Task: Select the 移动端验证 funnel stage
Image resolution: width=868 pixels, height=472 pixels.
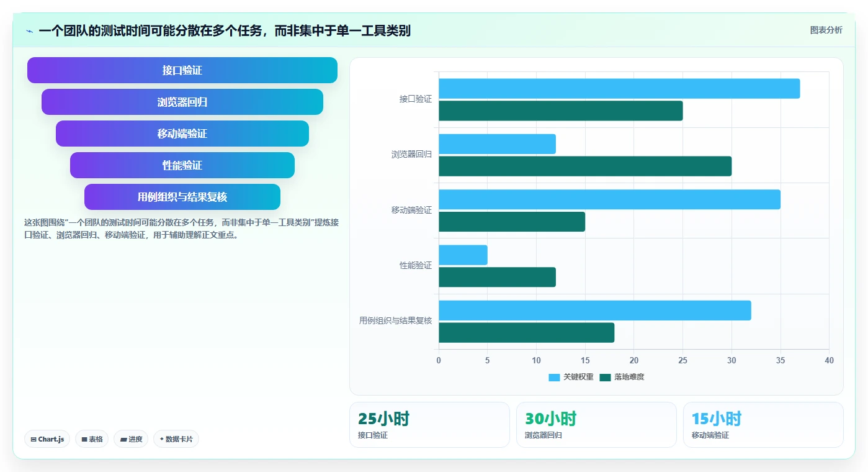Action: pos(182,134)
